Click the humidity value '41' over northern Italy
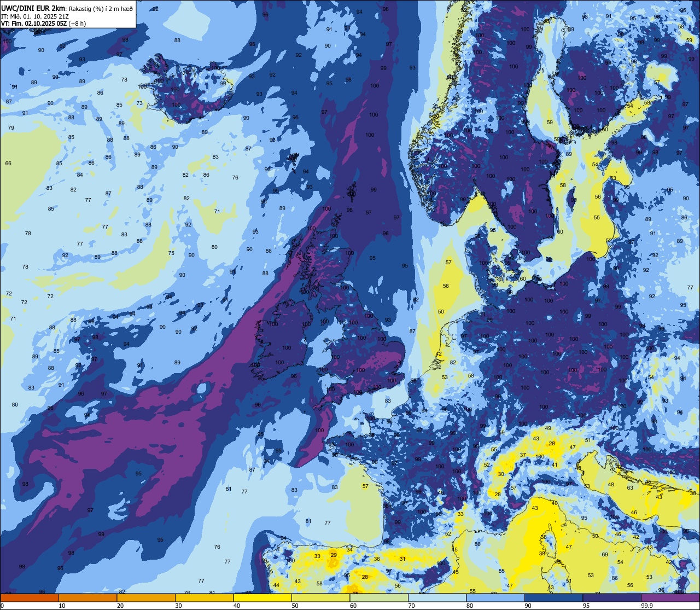 [x=555, y=465]
